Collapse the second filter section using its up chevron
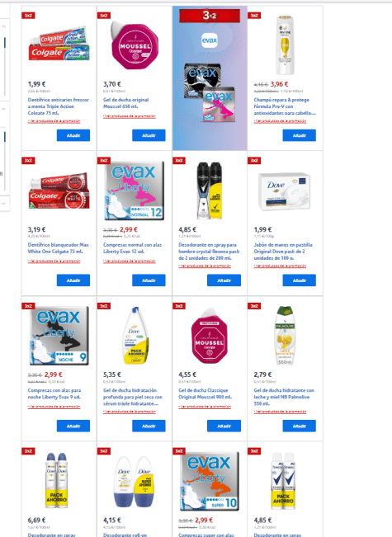This screenshot has width=392, height=537. pyautogui.click(x=4, y=109)
